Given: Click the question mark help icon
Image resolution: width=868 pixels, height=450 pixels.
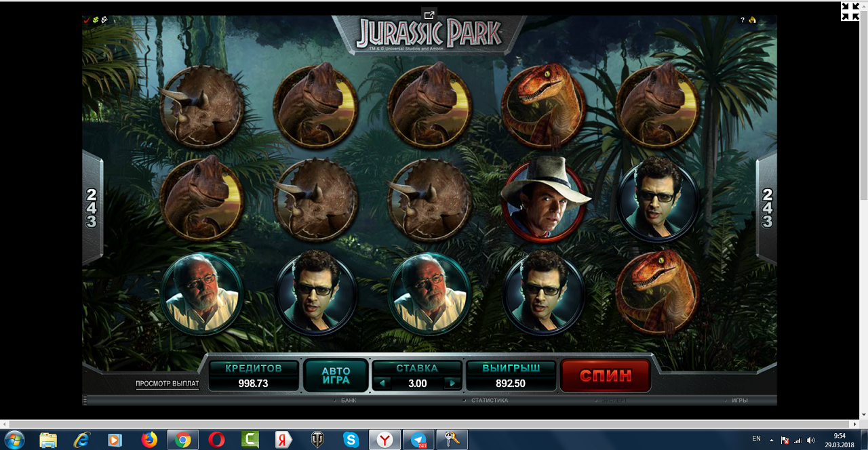Looking at the screenshot, I should [x=743, y=20].
